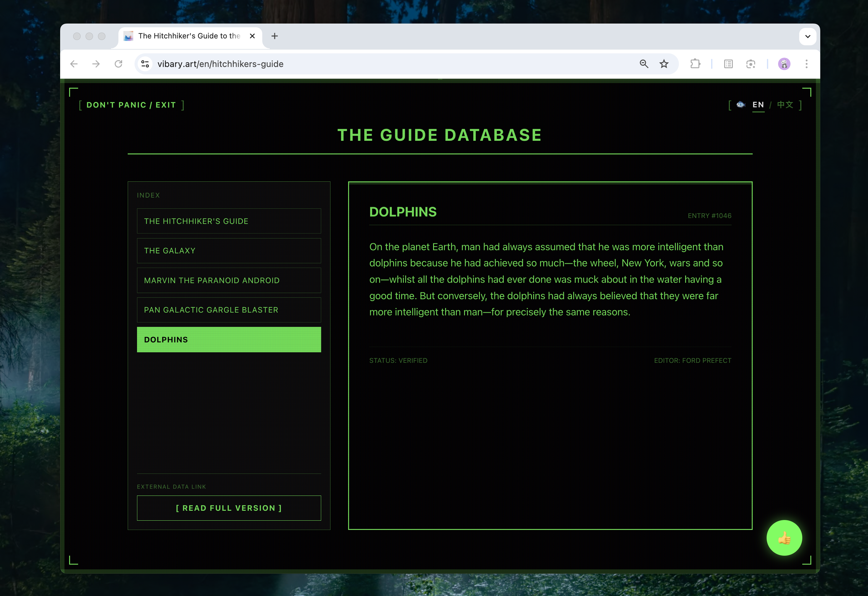Click the thumbs-up floating button

[x=784, y=538]
